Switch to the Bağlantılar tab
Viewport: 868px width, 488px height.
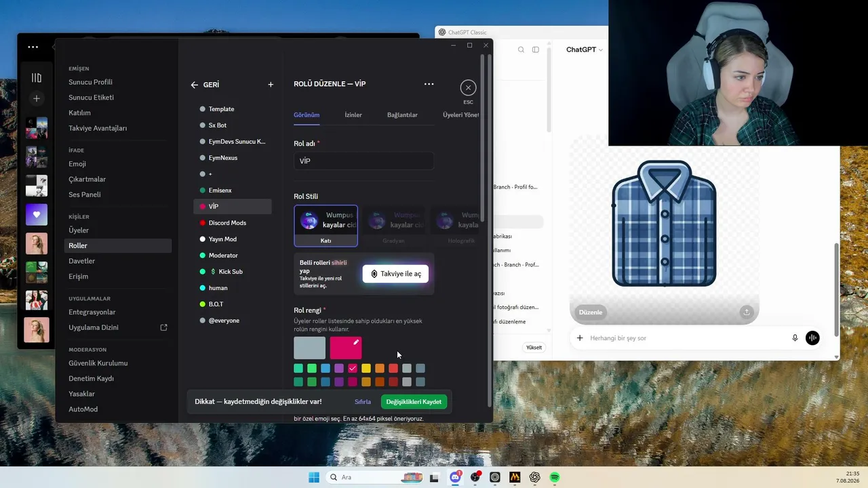tap(402, 115)
